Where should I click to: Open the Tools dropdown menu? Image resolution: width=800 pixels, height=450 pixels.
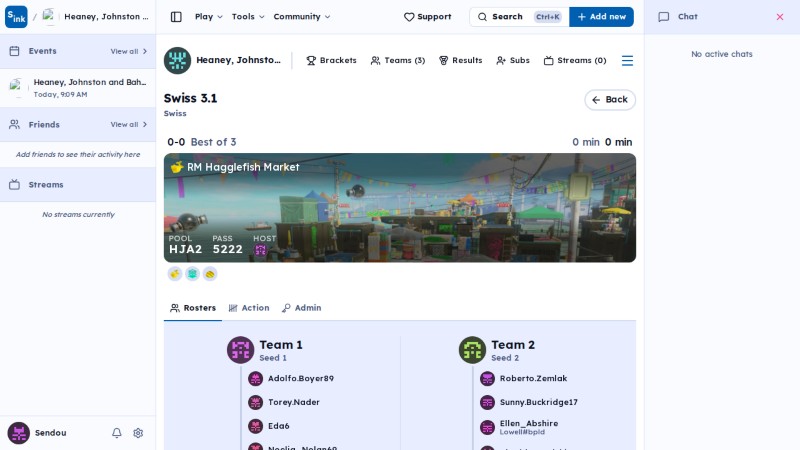[x=248, y=17]
